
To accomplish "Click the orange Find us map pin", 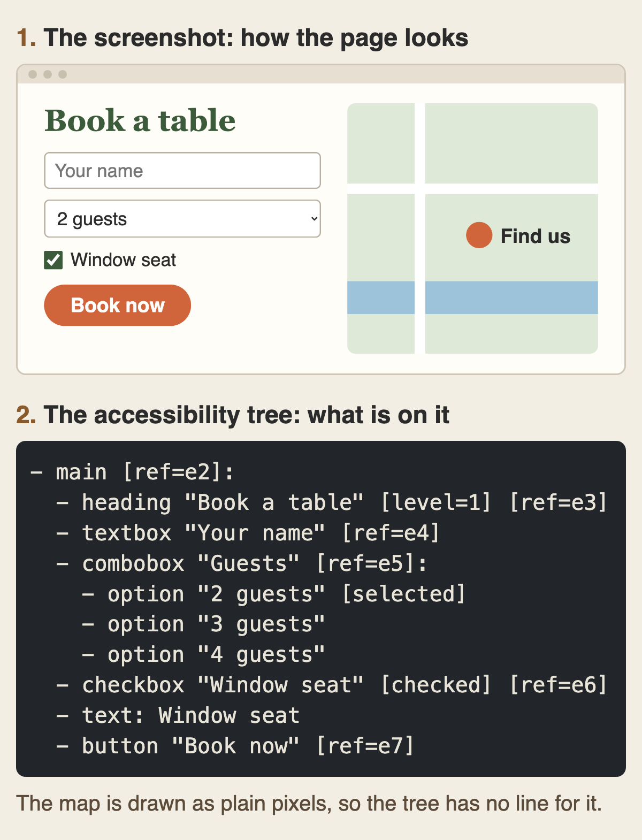I will click(479, 235).
